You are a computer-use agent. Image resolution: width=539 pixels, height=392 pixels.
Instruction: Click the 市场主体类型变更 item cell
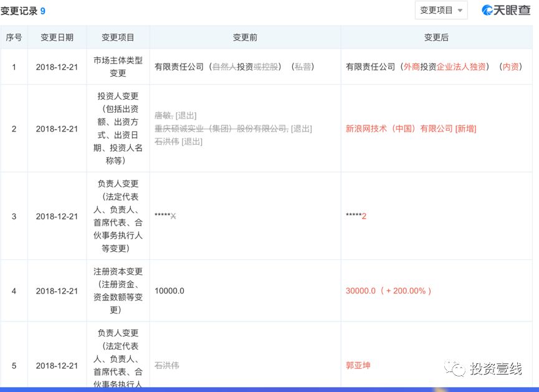(x=118, y=67)
